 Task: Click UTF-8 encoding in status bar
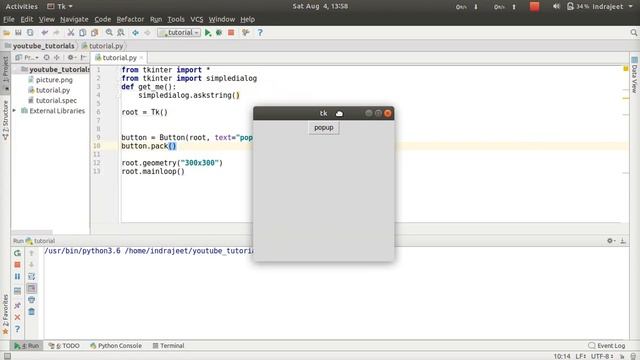602,356
